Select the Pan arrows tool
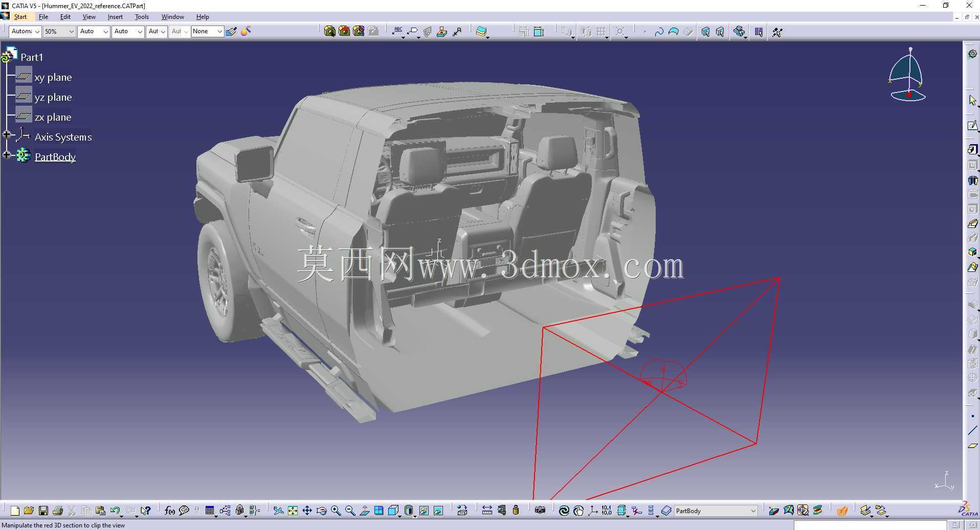Viewport: 980px width, 530px height. 307,511
